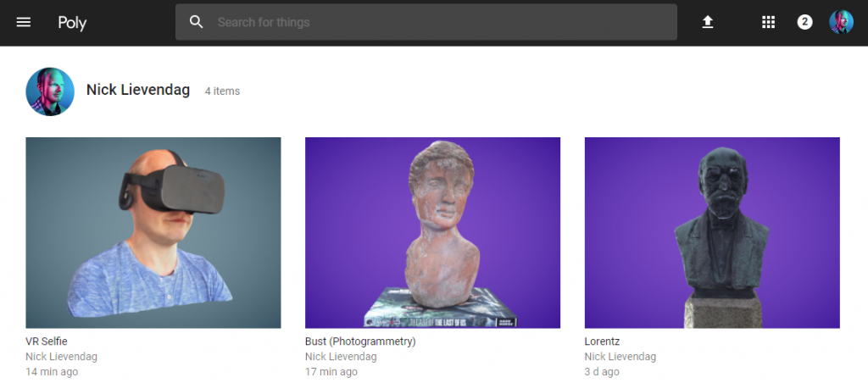Image resolution: width=868 pixels, height=383 pixels.
Task: Click the 'VR Selfie' title
Action: (x=47, y=341)
